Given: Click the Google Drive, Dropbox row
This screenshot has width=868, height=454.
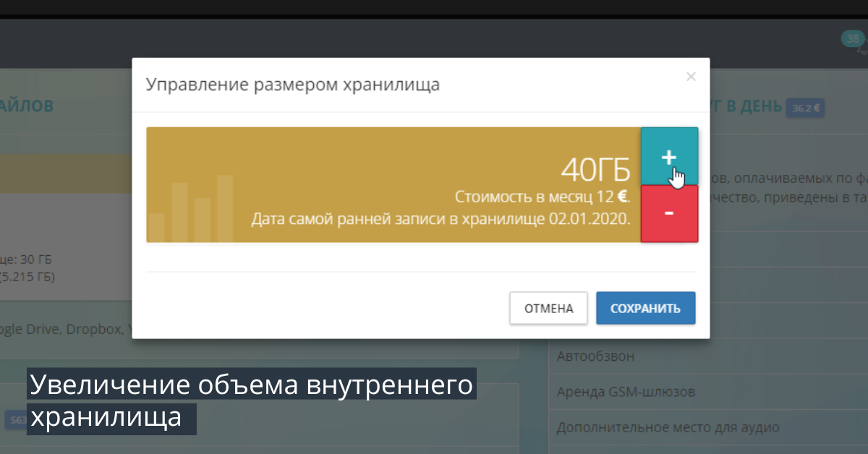Looking at the screenshot, I should pyautogui.click(x=67, y=329).
